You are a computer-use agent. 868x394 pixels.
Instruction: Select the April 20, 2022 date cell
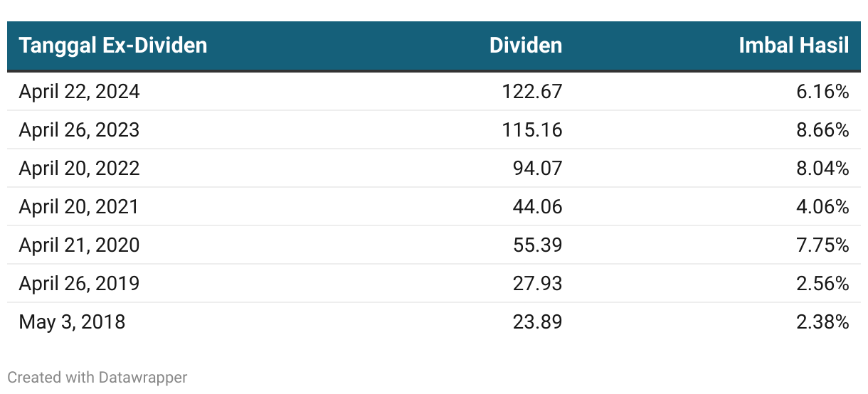pos(80,169)
